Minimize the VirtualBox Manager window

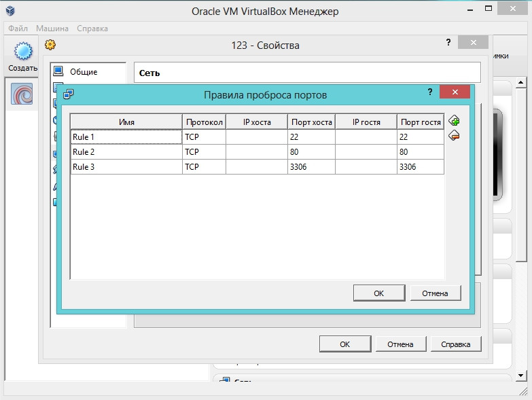coord(470,10)
